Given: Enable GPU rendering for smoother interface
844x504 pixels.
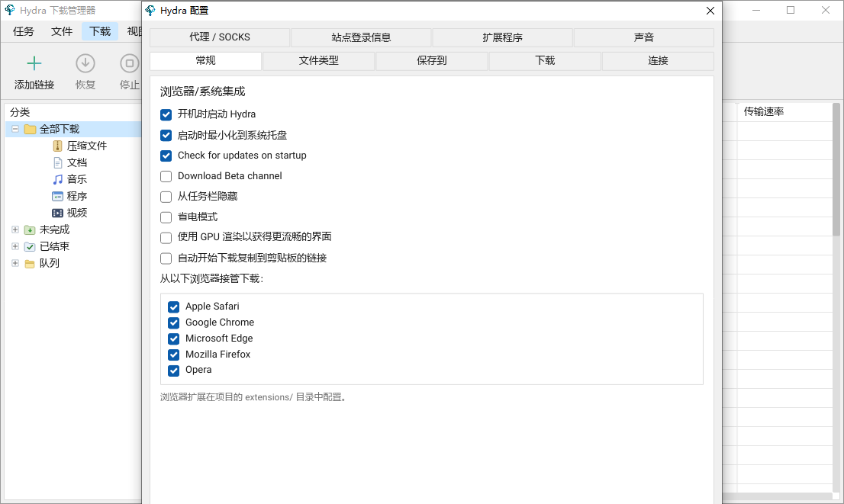Looking at the screenshot, I should (x=166, y=238).
